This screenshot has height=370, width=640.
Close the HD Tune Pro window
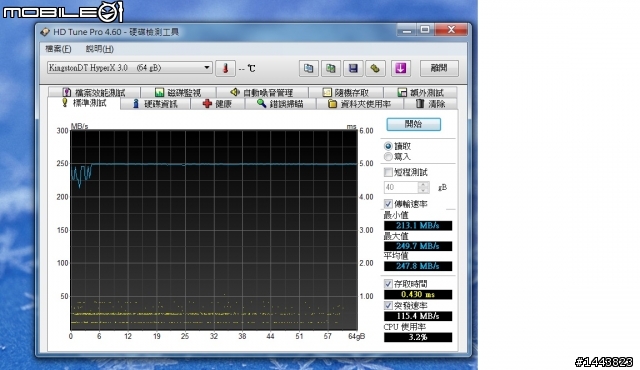[x=451, y=30]
